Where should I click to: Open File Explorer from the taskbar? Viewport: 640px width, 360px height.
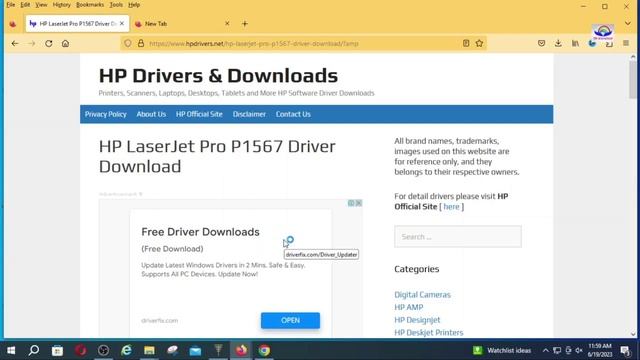pyautogui.click(x=149, y=350)
